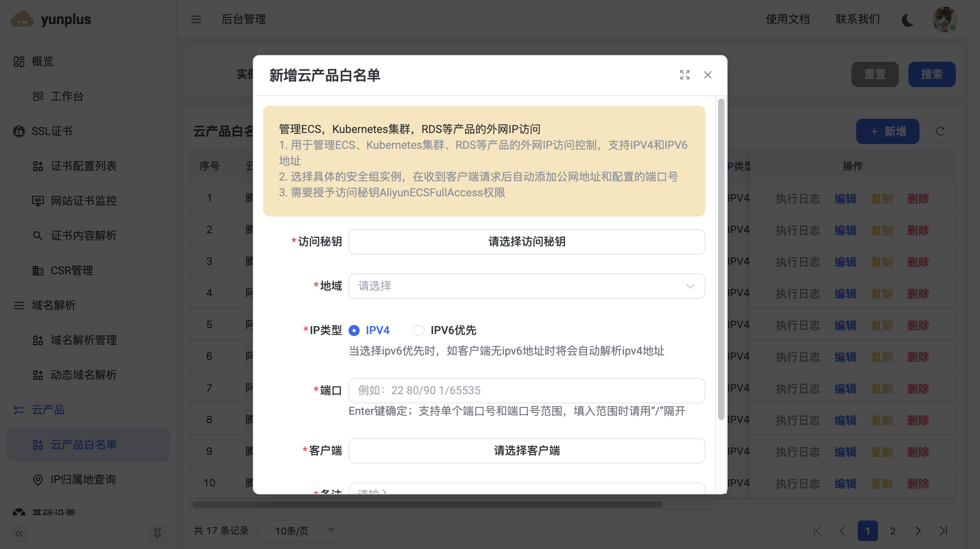Click 请选择客户端 selector button
This screenshot has height=549, width=980.
(527, 450)
